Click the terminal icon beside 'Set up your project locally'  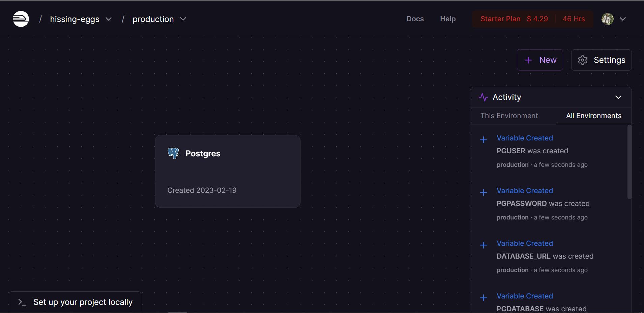tap(21, 302)
